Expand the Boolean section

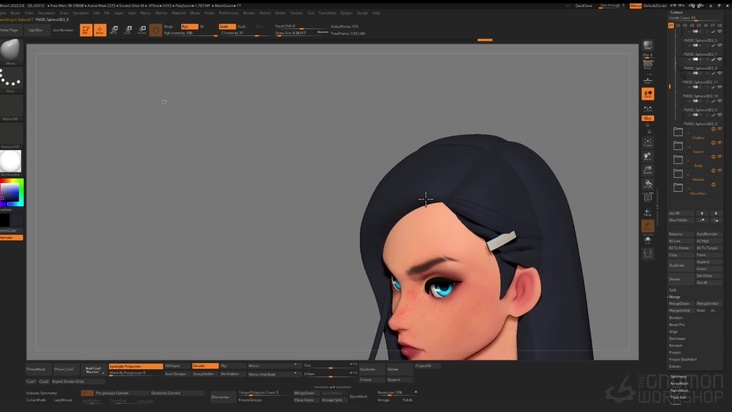coord(676,318)
